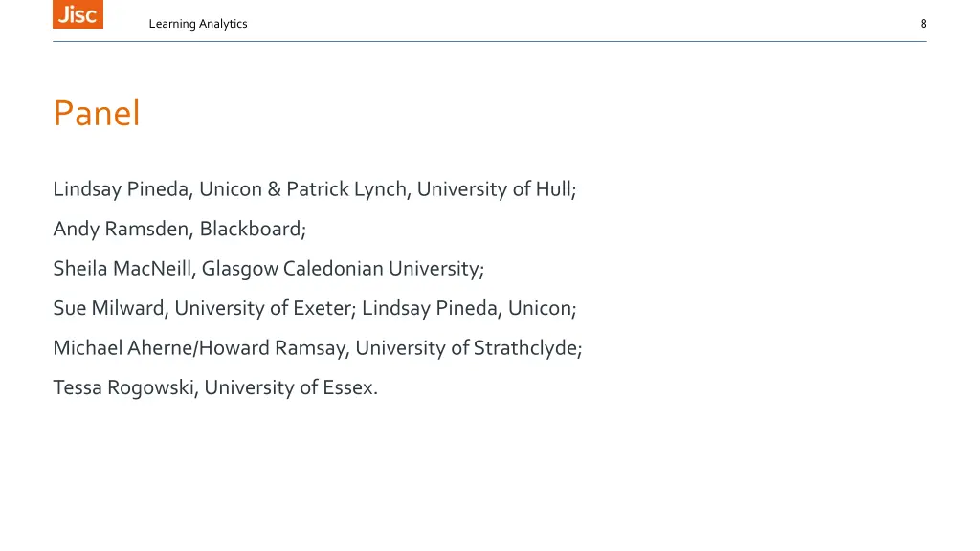Select Lindsay Pineda, Unicon in first line
Image resolution: width=980 pixels, height=551 pixels.
pos(158,189)
